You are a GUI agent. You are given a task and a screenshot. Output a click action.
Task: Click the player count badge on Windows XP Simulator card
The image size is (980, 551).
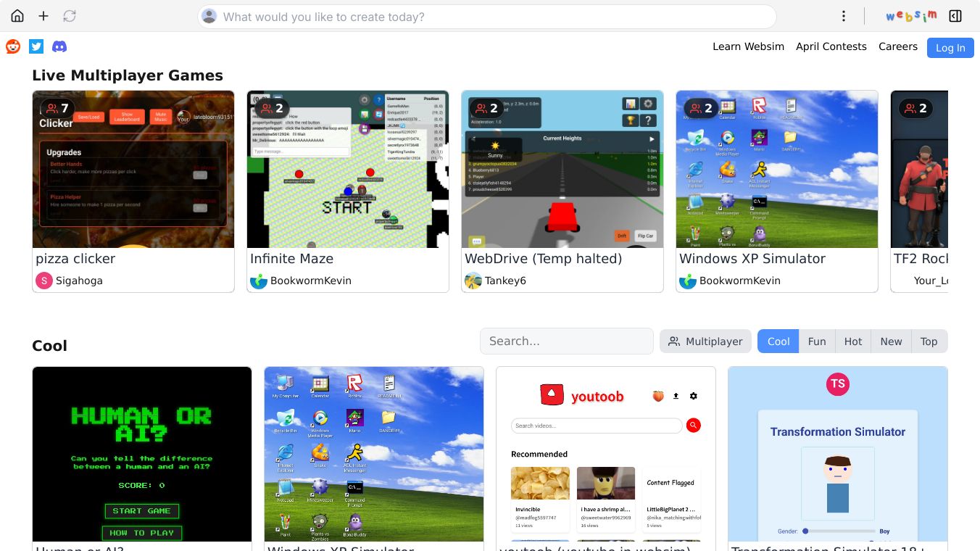(701, 109)
